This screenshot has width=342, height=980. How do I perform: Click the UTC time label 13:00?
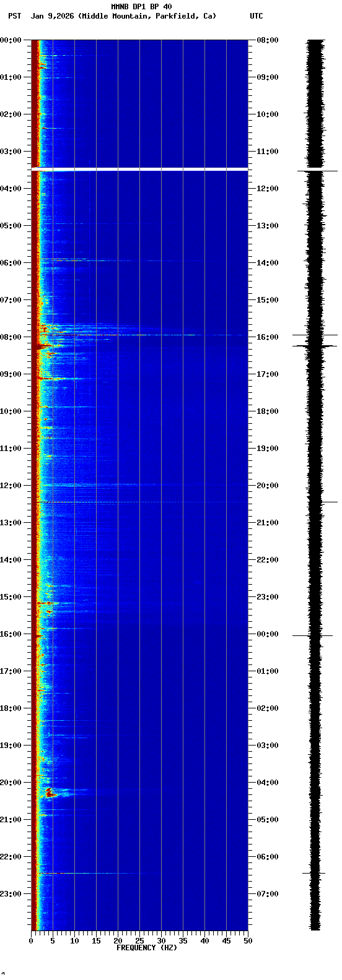(x=268, y=226)
